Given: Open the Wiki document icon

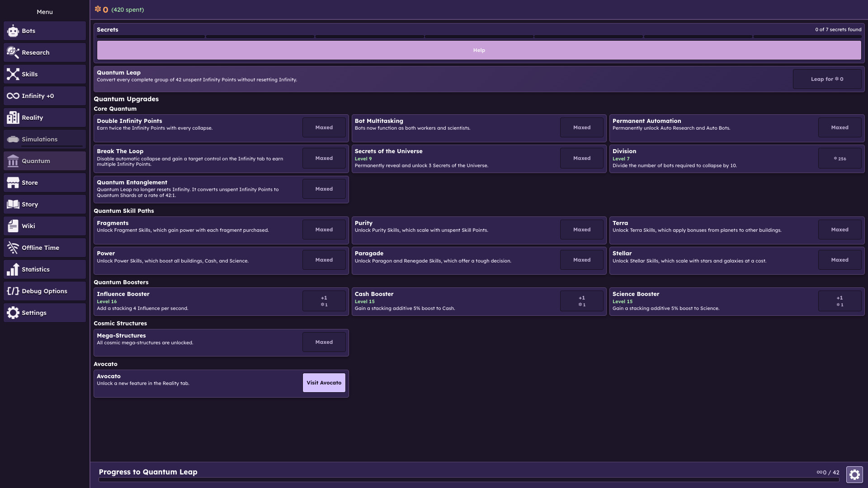Looking at the screenshot, I should [13, 226].
